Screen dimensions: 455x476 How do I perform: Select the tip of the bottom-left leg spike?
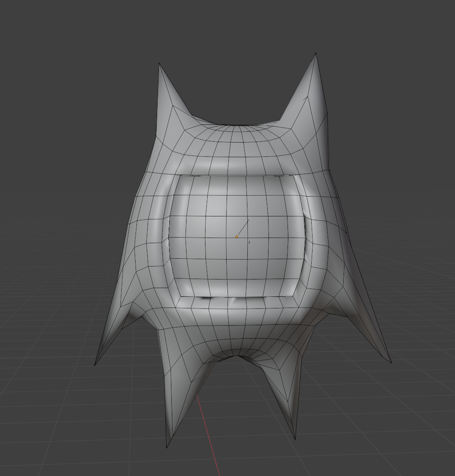point(167,447)
